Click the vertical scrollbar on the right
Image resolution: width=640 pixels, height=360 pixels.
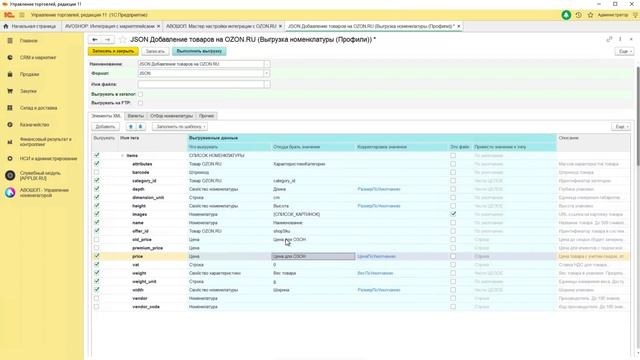638,116
